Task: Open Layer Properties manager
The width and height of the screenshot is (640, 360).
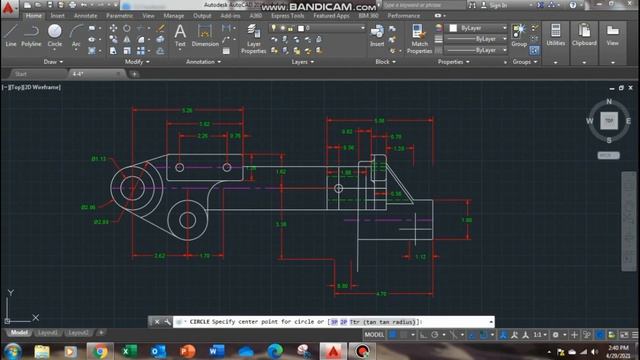Action: pos(253,38)
